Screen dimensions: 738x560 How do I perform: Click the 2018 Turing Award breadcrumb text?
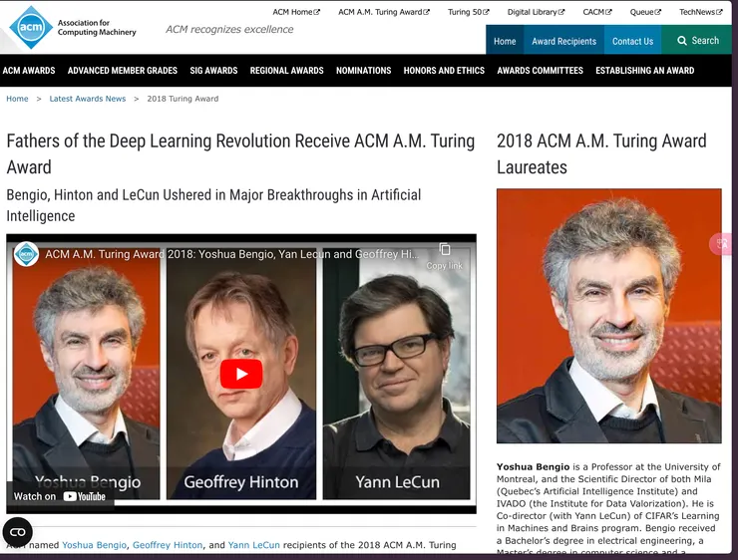pos(183,99)
